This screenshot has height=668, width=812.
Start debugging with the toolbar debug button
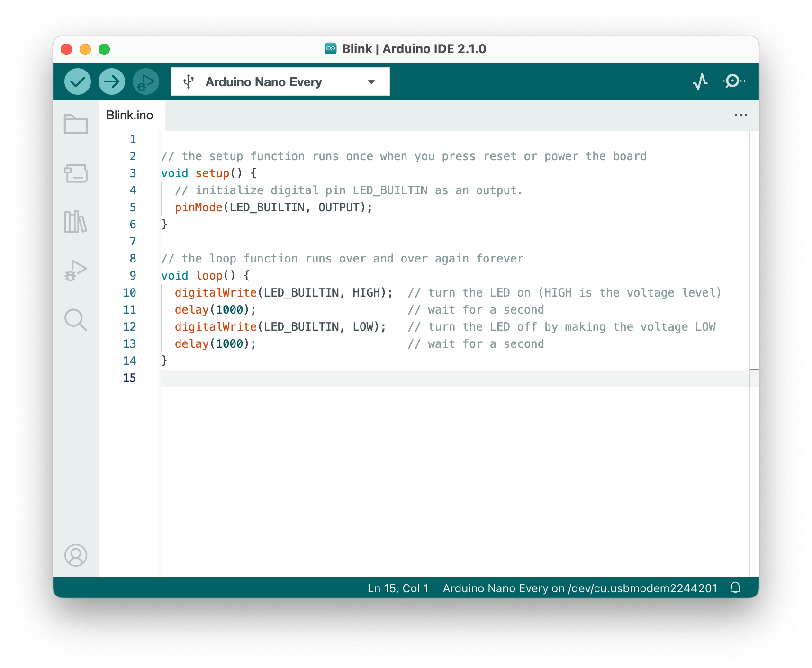point(146,81)
